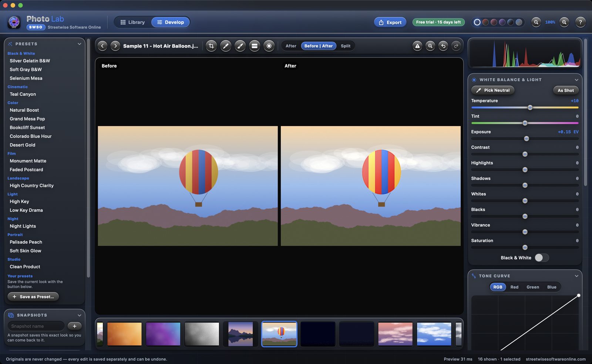Screen dimensions: 592x364
Task: Click the Export button
Action: click(390, 22)
